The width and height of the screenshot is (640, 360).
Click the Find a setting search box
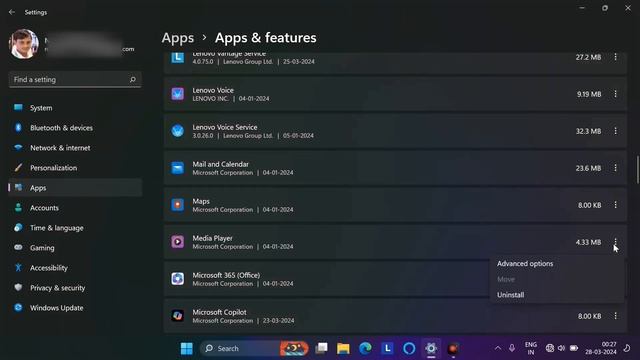coord(75,80)
